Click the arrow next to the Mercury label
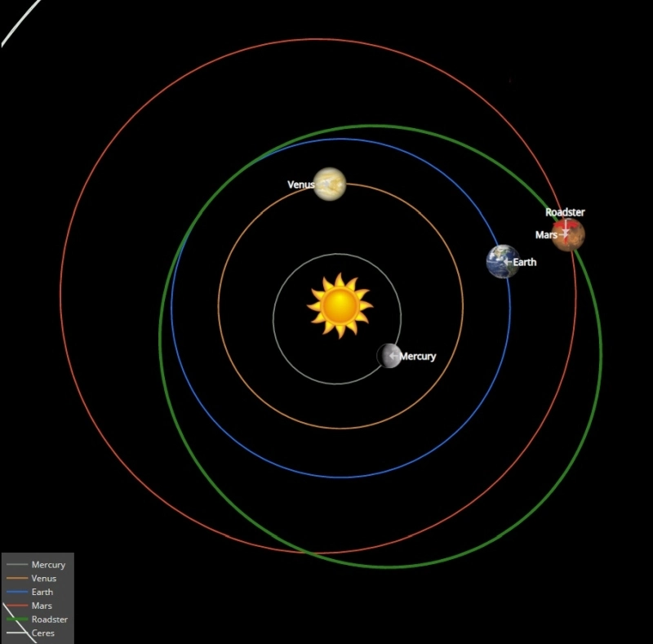 click(x=394, y=356)
